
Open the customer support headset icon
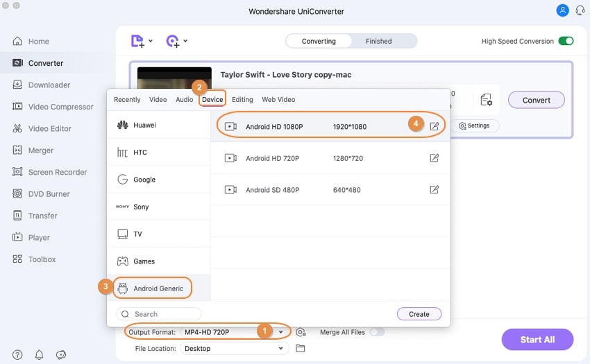580,10
